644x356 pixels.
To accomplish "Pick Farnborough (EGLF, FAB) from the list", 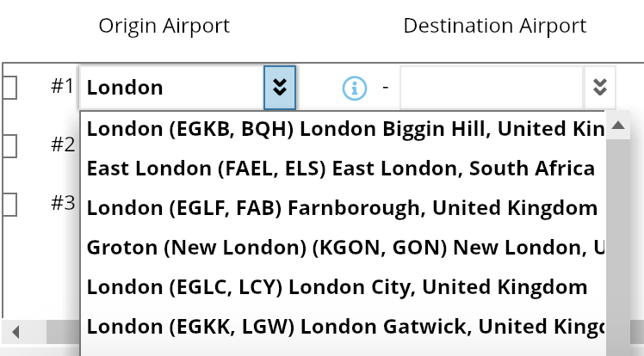I will [x=343, y=208].
